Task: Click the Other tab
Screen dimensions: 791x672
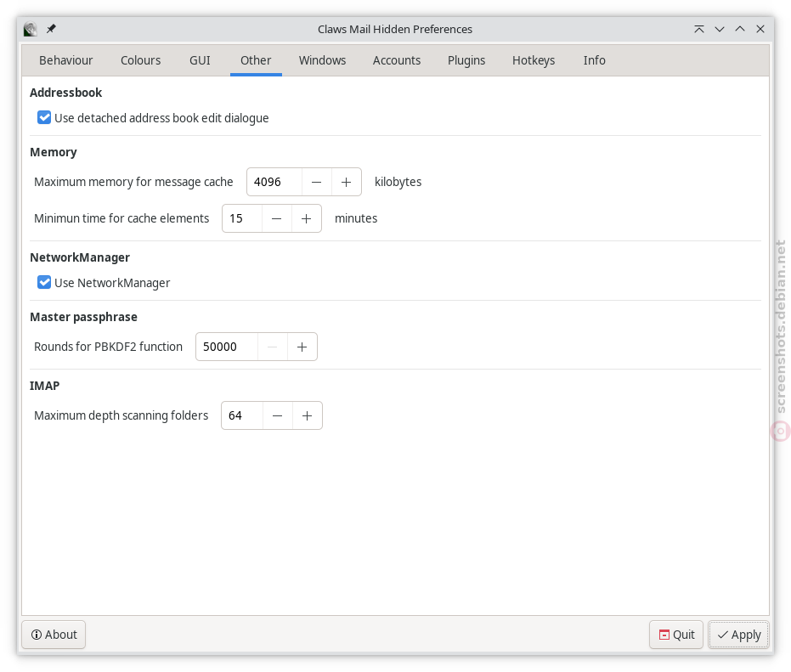Action: coord(256,60)
